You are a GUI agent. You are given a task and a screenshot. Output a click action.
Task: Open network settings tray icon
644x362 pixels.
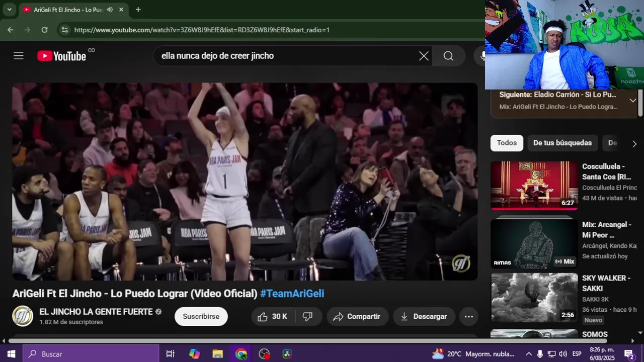(x=551, y=354)
